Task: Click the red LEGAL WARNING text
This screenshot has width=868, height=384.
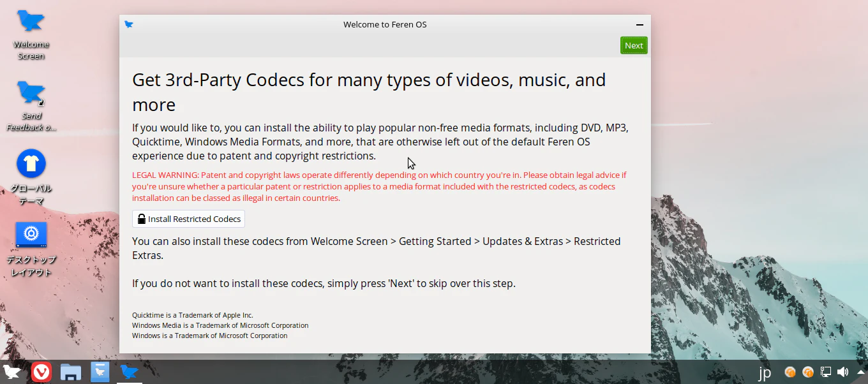Action: pos(380,186)
